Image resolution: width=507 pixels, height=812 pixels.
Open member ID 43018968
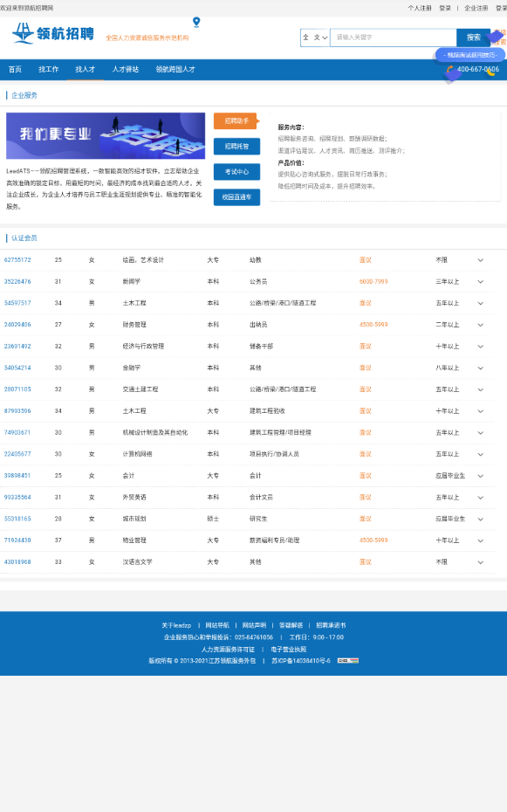[17, 562]
